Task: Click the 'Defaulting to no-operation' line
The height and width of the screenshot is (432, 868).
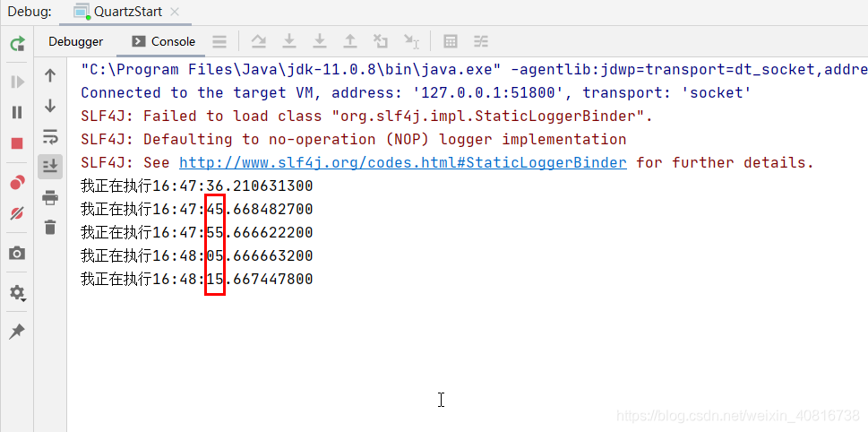Action: coord(354,140)
